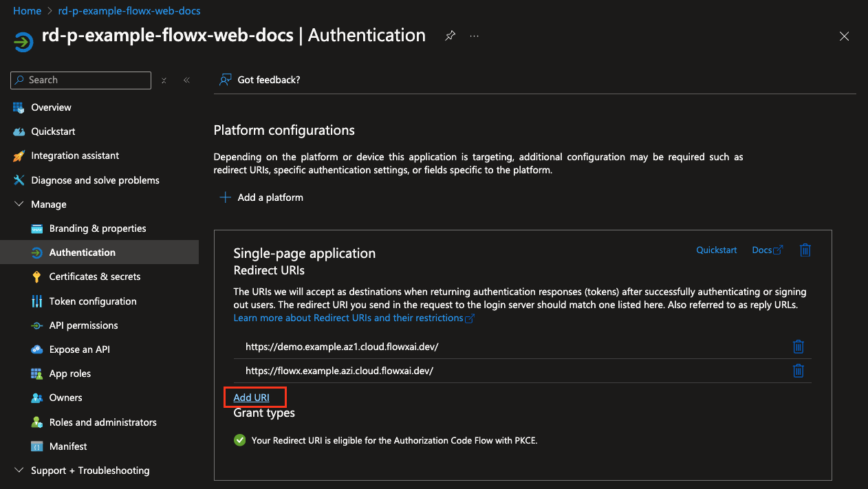Click the App roles icon

point(37,373)
